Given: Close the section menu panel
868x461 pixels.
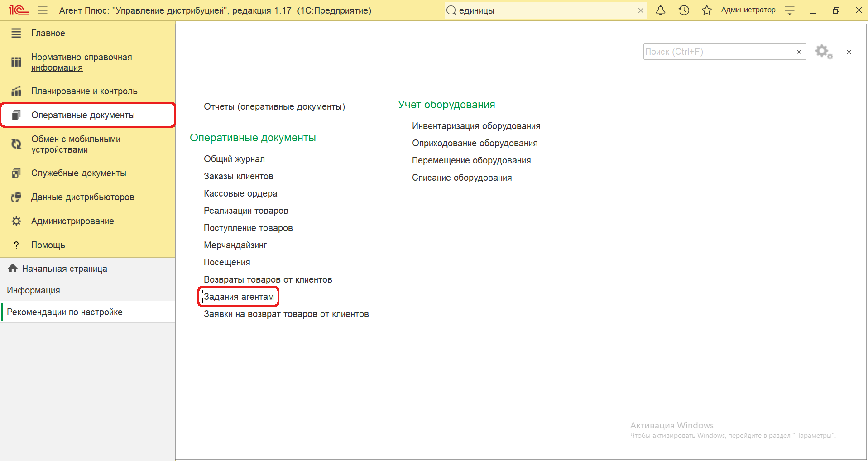Looking at the screenshot, I should 849,52.
